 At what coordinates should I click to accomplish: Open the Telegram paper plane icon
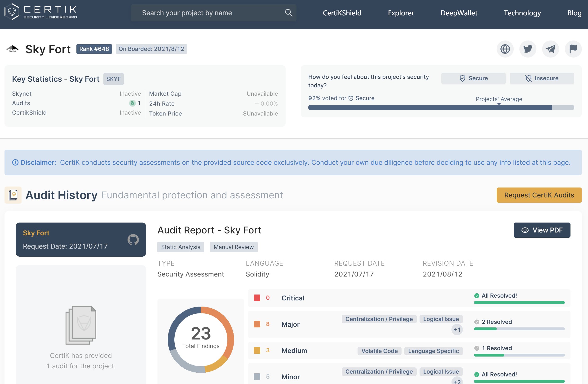(550, 49)
